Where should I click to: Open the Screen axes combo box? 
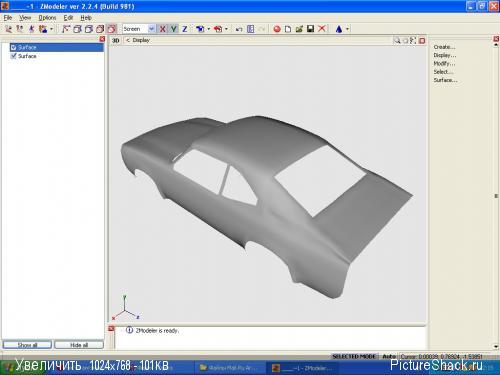[x=139, y=29]
